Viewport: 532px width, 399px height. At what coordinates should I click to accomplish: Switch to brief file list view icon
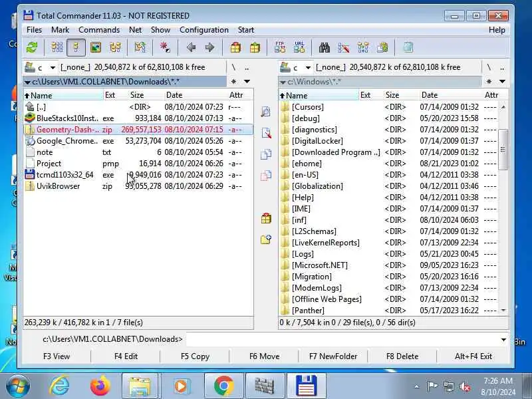click(57, 47)
